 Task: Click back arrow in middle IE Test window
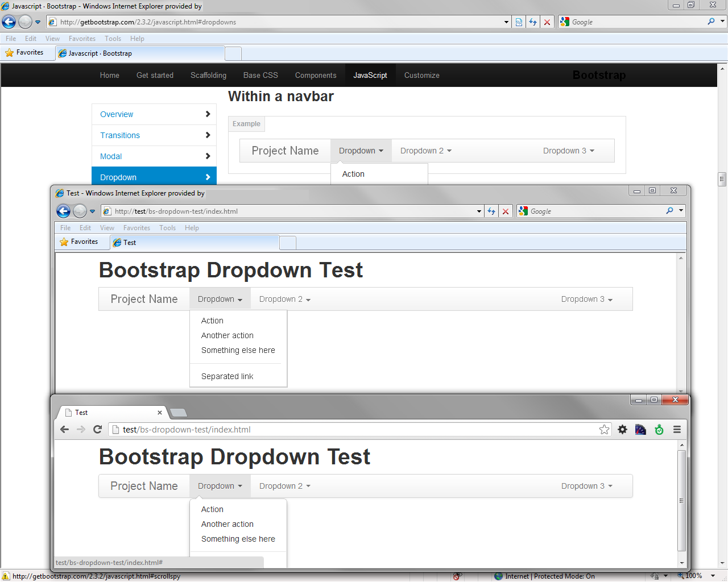point(63,211)
